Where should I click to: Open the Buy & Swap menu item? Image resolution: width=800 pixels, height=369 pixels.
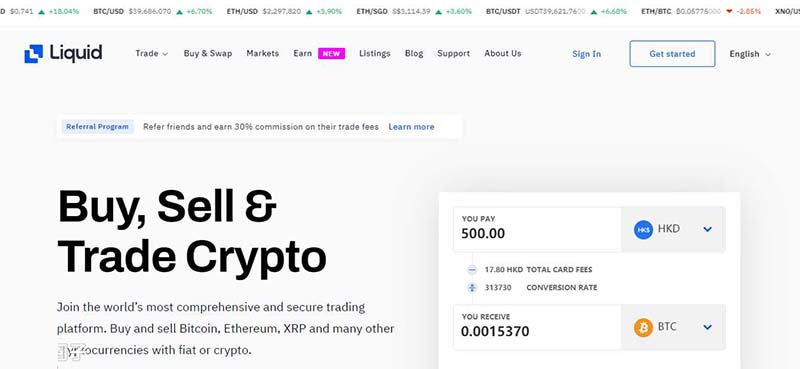[208, 54]
